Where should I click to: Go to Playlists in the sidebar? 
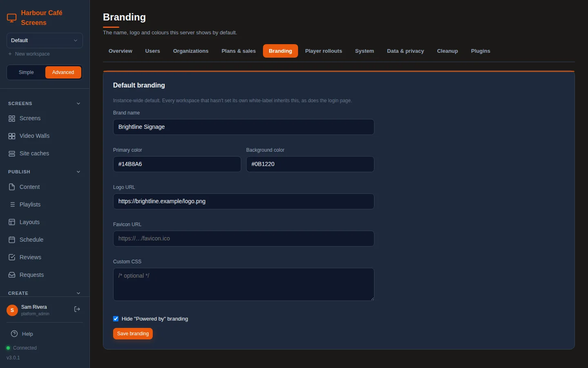[x=45, y=204]
